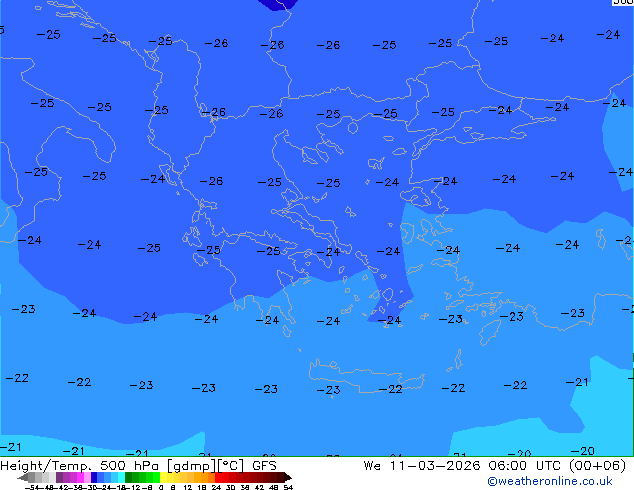
Task: Click the dark maroon arrow tip of the legend
Action: pyautogui.click(x=287, y=477)
